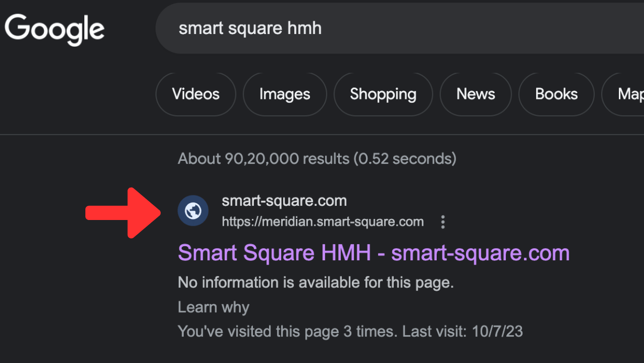This screenshot has width=644, height=363.
Task: Open the Shopping tab
Action: (383, 94)
